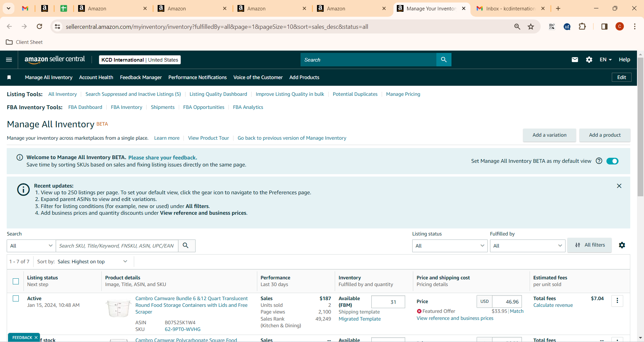This screenshot has height=342, width=644.
Task: Click Add a variation button
Action: point(549,135)
